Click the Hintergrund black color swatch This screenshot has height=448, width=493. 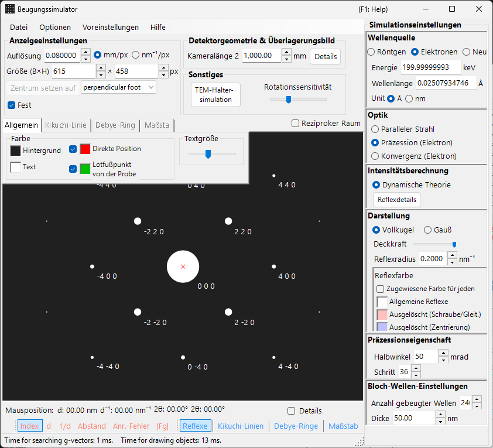point(15,151)
